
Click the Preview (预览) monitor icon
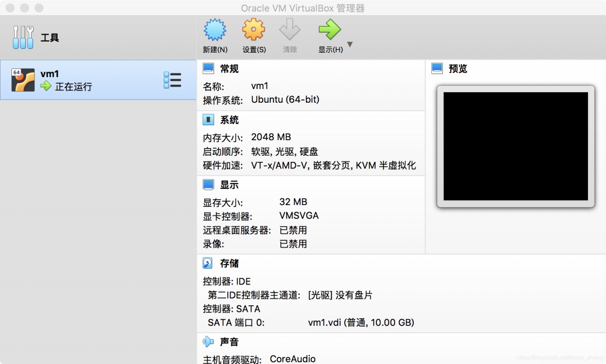coord(437,69)
